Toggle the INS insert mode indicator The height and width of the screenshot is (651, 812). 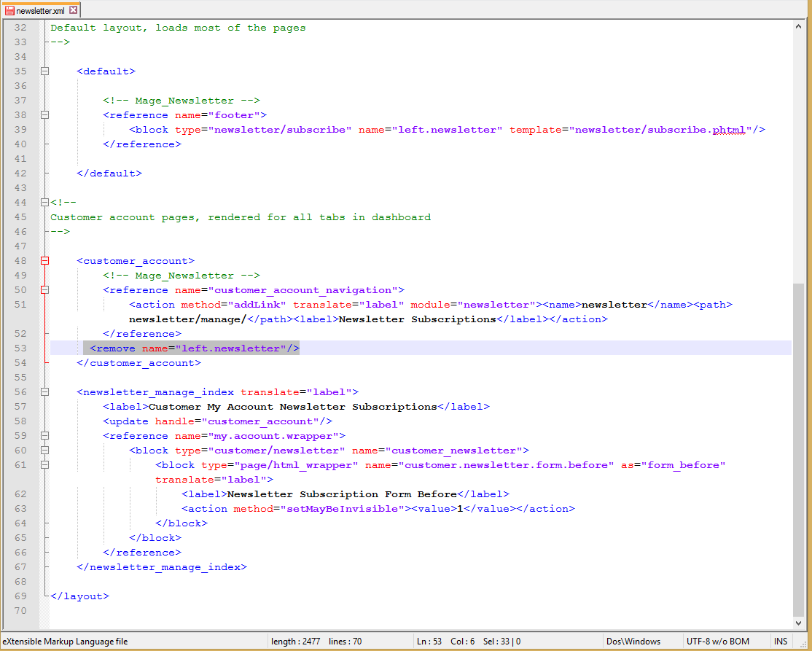click(x=781, y=642)
